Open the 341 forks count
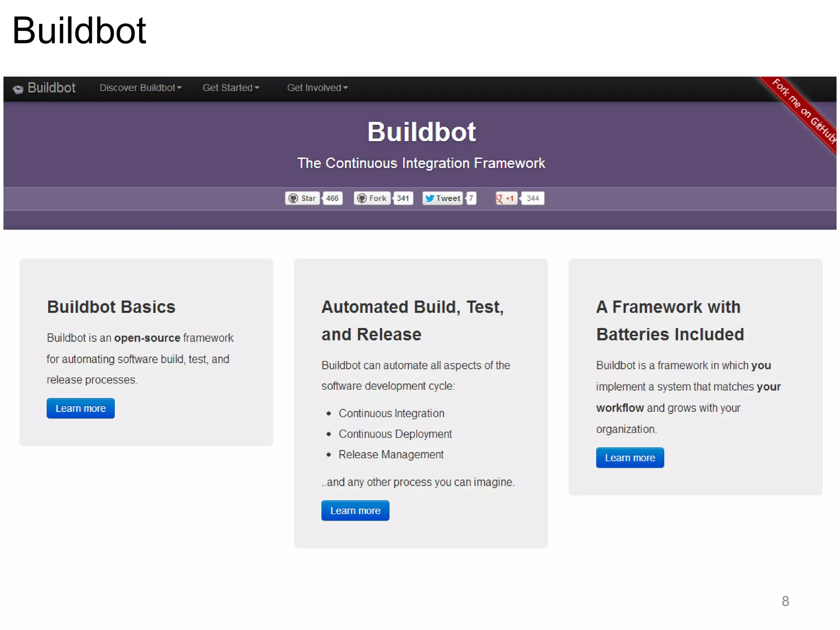840x630 pixels. click(403, 198)
